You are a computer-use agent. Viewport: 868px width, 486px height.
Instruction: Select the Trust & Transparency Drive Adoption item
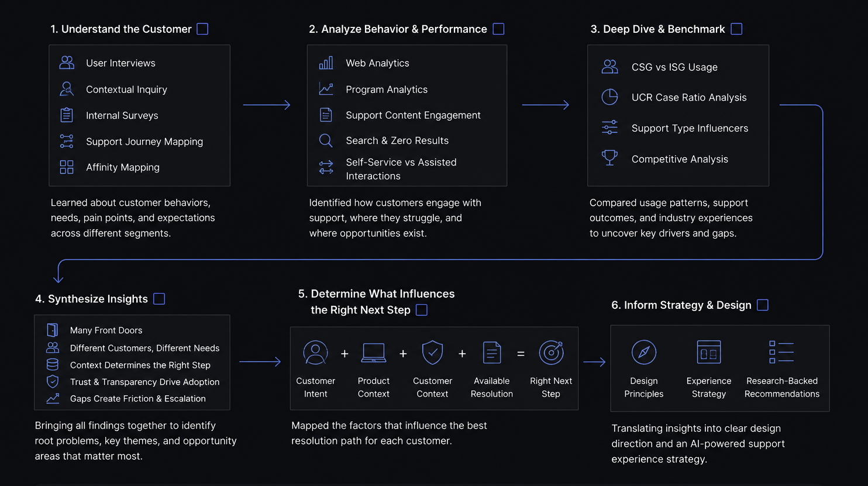click(x=133, y=381)
